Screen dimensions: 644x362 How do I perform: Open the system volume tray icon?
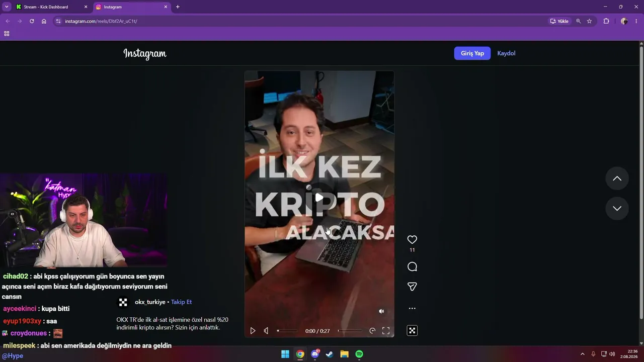click(x=612, y=354)
